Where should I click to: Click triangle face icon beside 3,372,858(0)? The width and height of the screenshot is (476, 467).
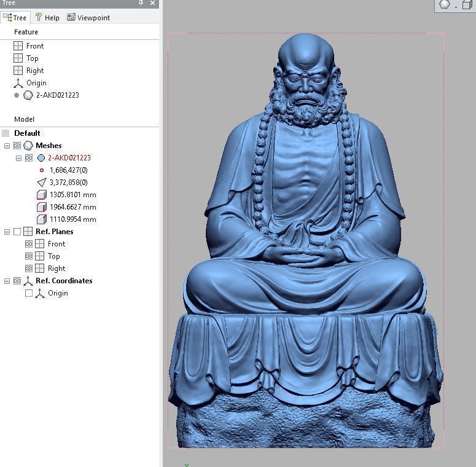(x=42, y=182)
